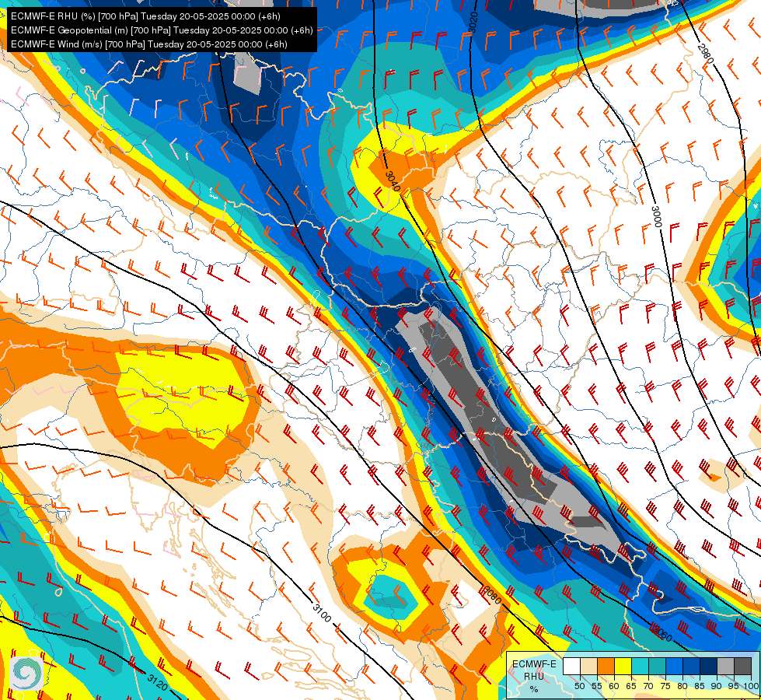This screenshot has width=761, height=700.
Task: Pick the dark grey 95–100% legend swatch
Action: (743, 666)
